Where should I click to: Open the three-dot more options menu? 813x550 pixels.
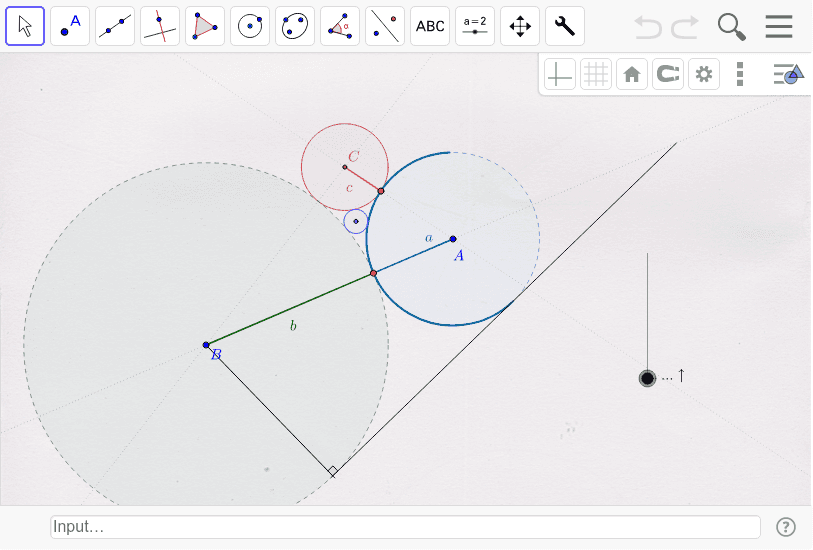[740, 75]
